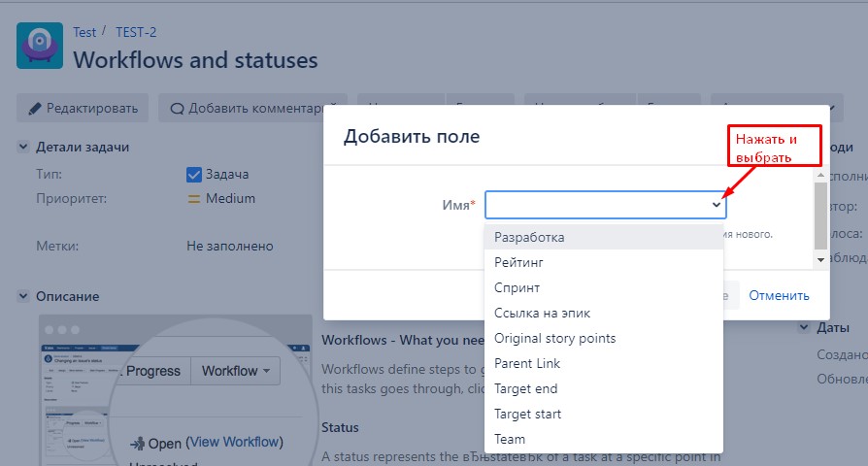Click the Workflows and statuses title
This screenshot has height=466, width=868.
coord(195,60)
